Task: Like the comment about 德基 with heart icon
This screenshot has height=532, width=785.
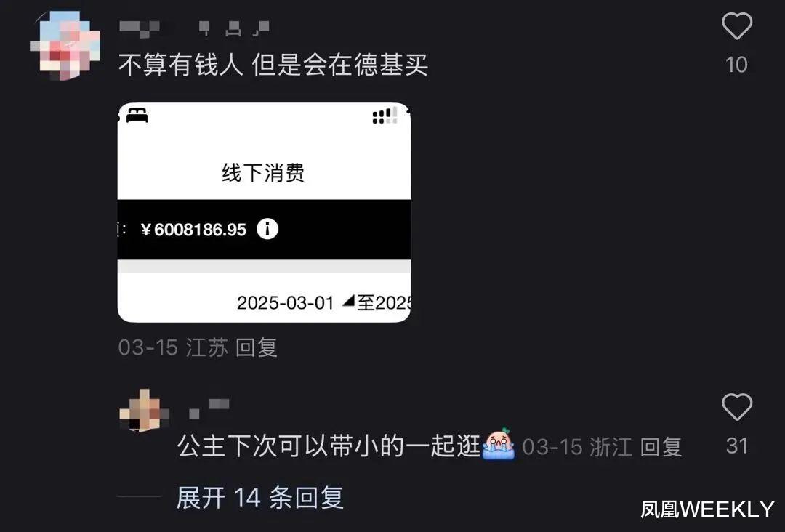Action: (x=736, y=26)
